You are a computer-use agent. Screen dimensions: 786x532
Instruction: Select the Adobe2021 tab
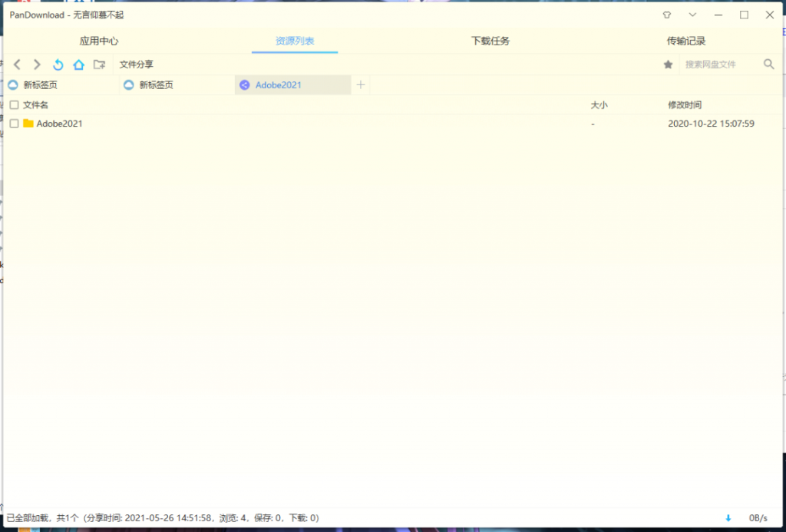point(292,85)
